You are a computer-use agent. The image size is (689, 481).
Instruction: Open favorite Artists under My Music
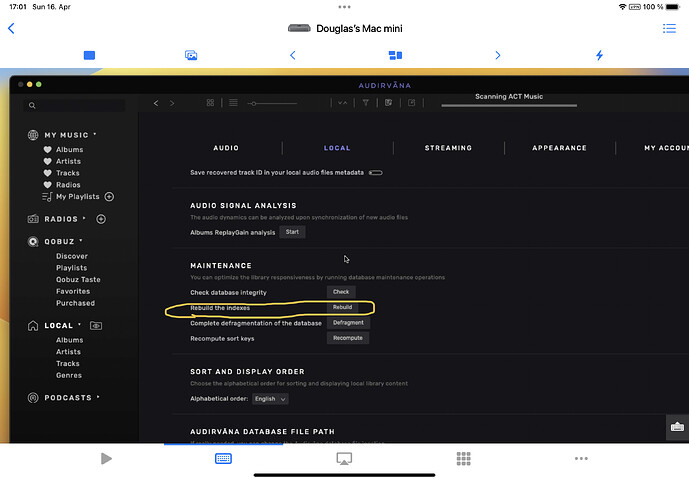68,161
